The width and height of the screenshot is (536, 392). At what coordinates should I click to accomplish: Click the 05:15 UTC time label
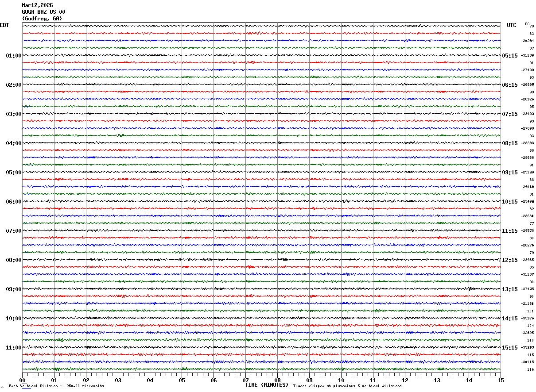[x=510, y=56]
